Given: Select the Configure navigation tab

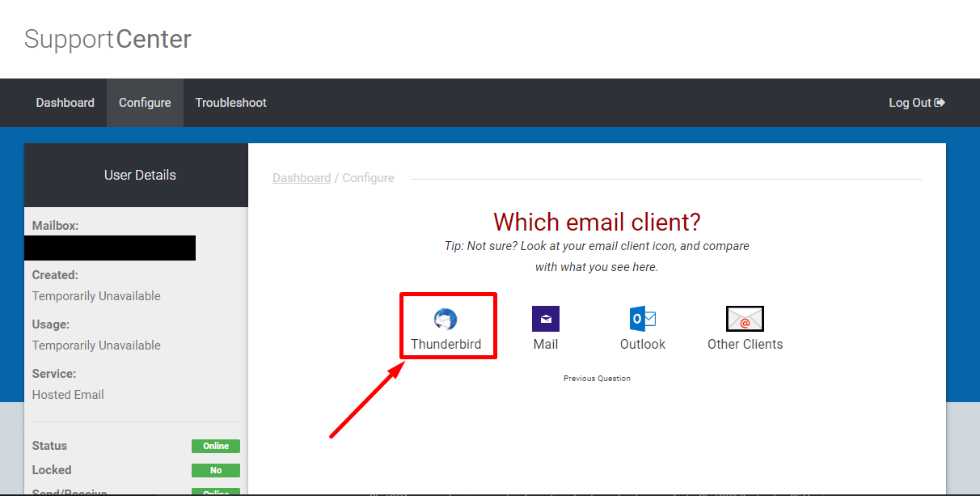Looking at the screenshot, I should [x=145, y=102].
